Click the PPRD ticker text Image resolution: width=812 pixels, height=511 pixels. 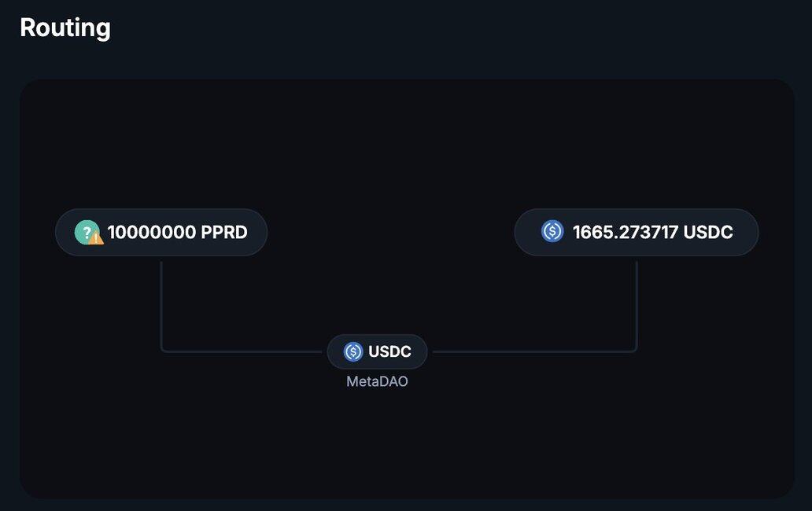point(224,233)
